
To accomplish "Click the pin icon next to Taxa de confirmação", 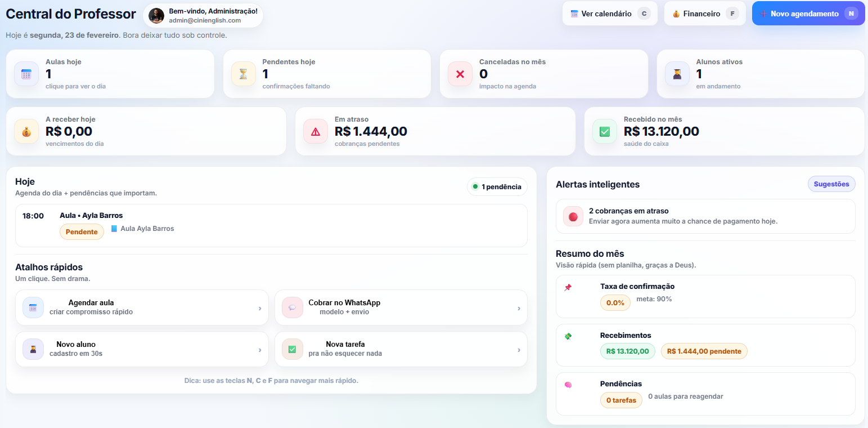I will [x=569, y=287].
